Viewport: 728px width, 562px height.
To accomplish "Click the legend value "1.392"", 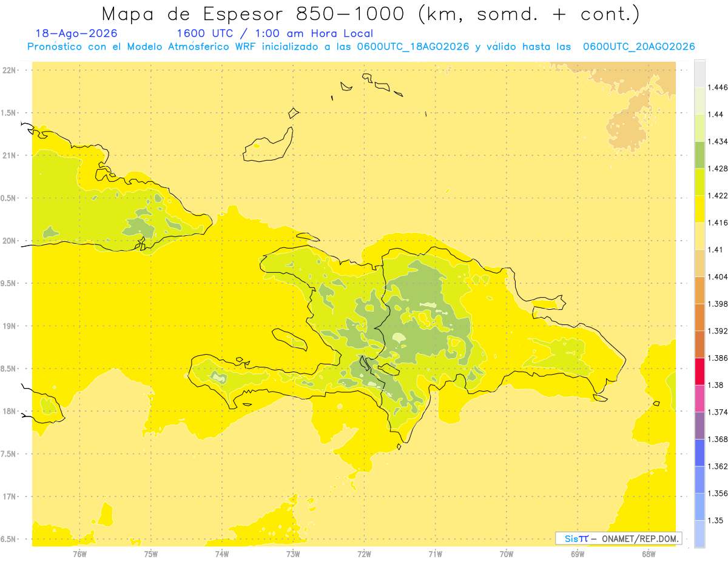I will pos(718,331).
